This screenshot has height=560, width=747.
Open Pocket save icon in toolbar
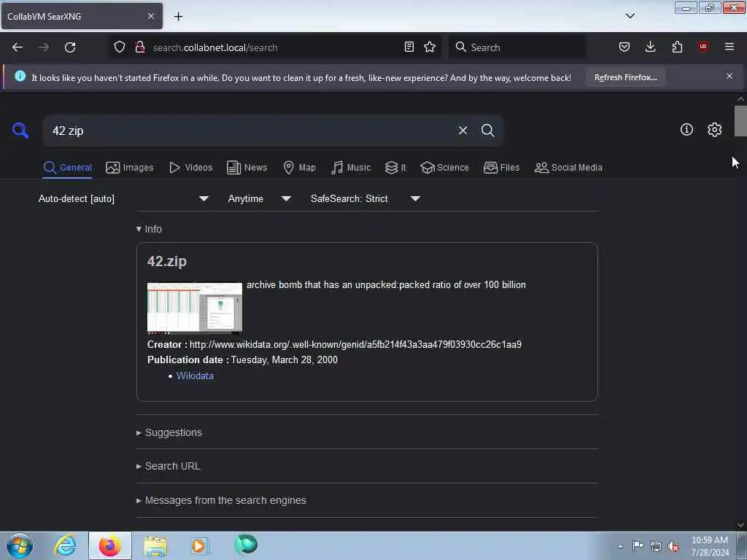coord(624,47)
